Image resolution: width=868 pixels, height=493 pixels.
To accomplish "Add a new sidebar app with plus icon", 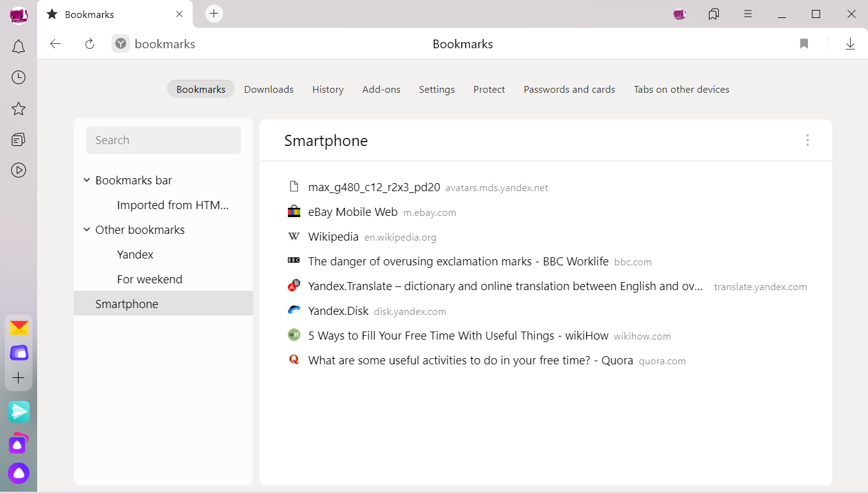I will pyautogui.click(x=19, y=378).
